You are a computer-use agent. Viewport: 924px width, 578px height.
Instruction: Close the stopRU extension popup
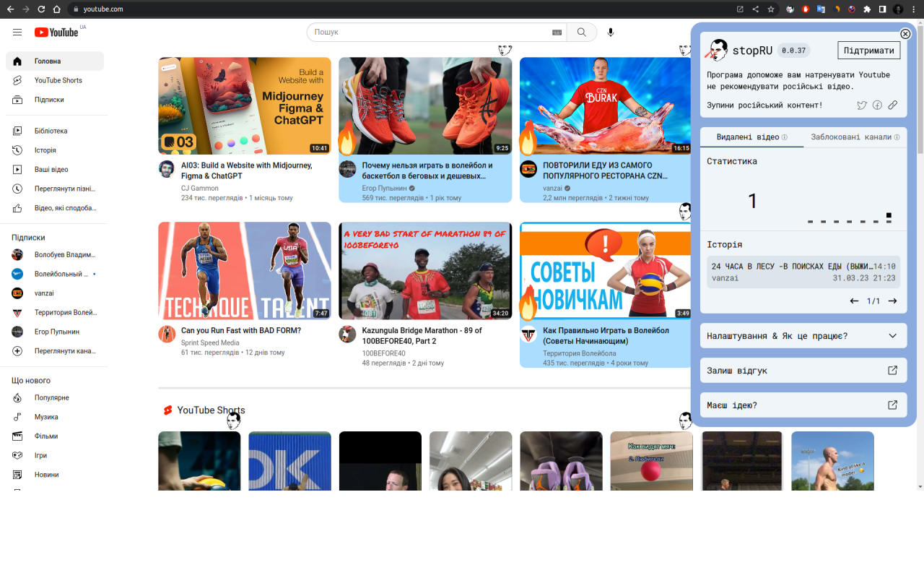coord(905,34)
